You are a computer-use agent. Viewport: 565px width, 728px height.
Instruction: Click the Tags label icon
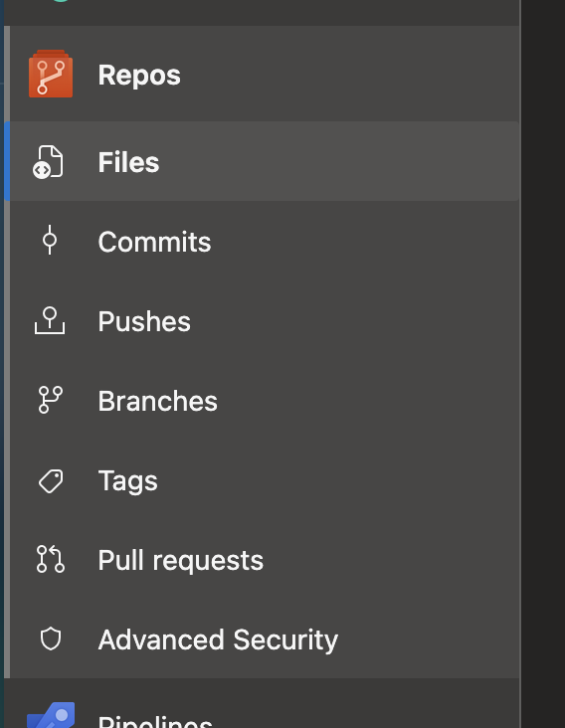click(51, 480)
